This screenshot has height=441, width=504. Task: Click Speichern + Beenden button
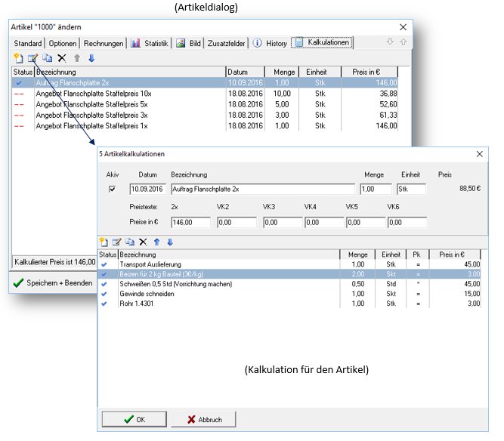54,282
